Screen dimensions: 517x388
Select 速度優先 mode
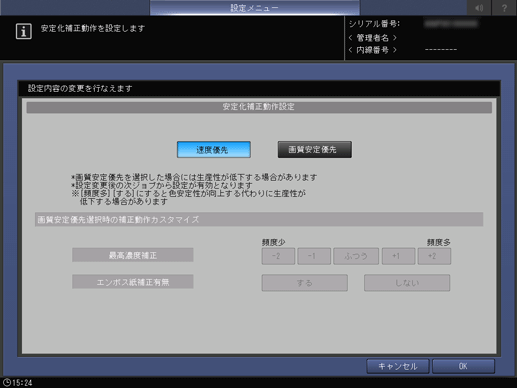214,150
